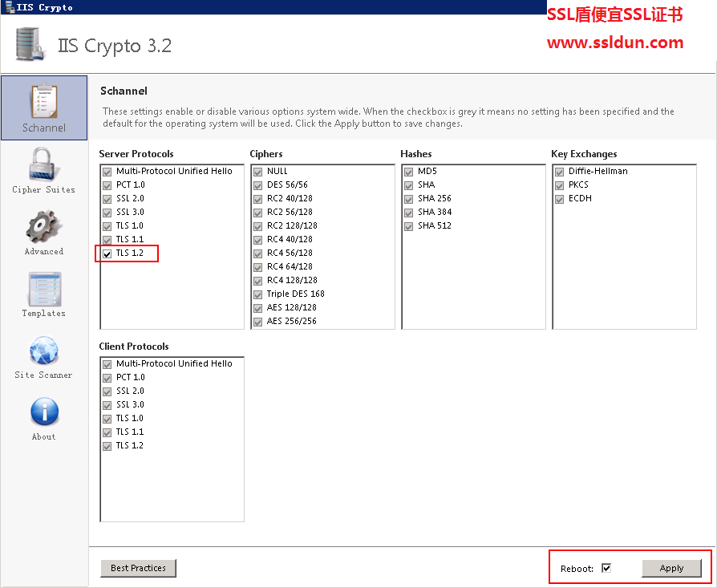Toggle the RC4 56/128 cipher checkbox

pyautogui.click(x=258, y=253)
